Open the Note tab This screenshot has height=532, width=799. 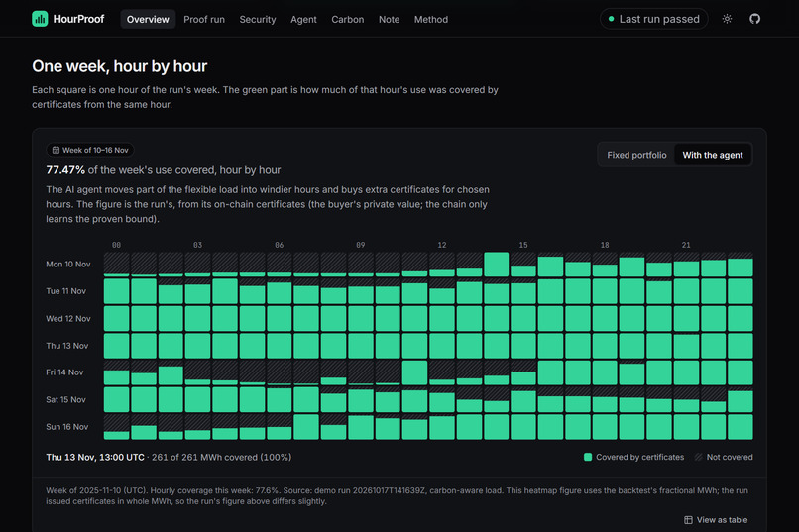[x=389, y=20]
